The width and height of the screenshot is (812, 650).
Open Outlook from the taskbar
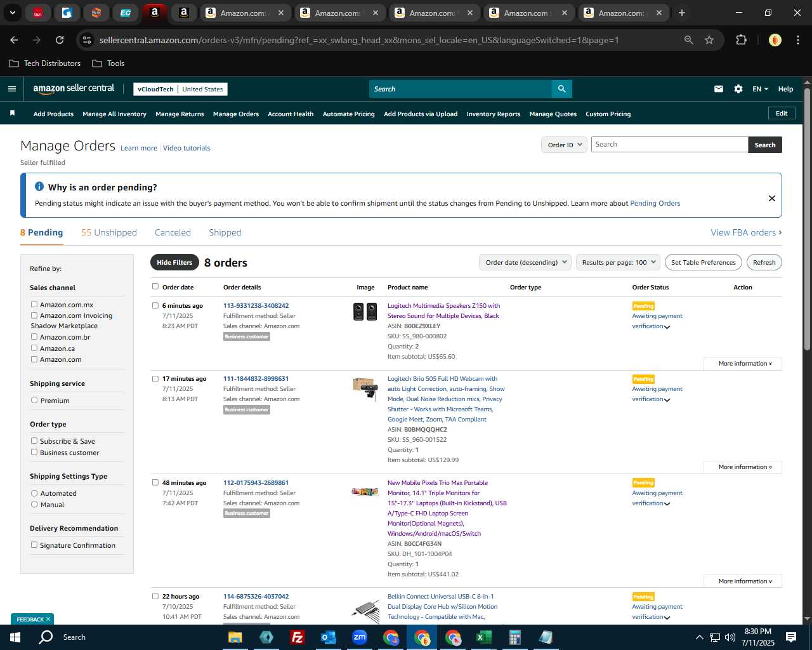click(328, 637)
